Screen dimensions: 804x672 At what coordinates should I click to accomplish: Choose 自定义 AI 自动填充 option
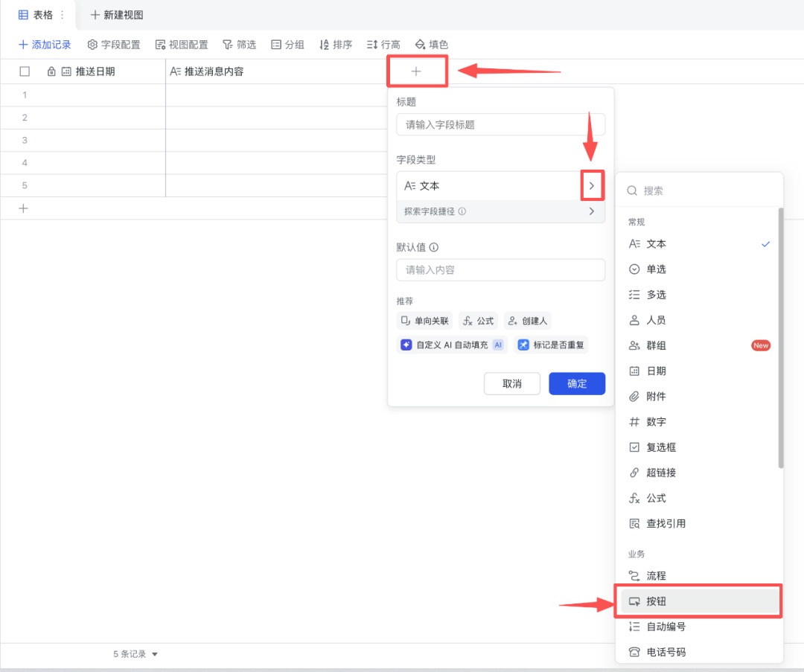tap(452, 345)
